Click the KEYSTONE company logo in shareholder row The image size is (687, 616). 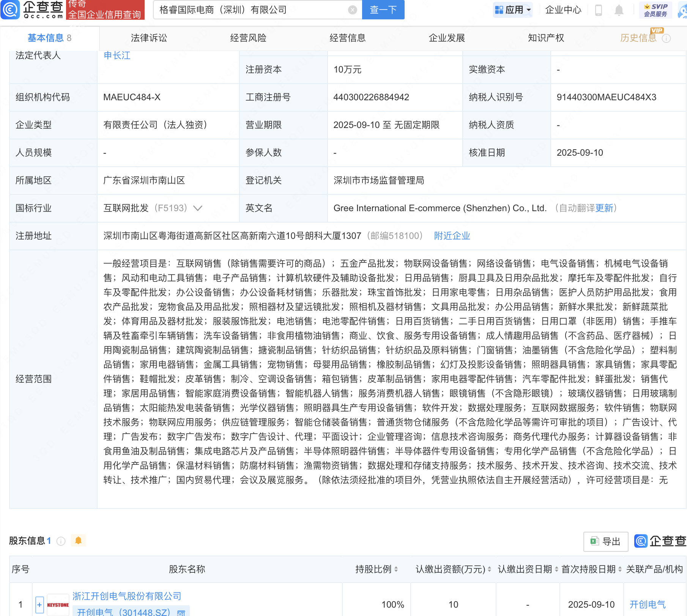point(58,604)
